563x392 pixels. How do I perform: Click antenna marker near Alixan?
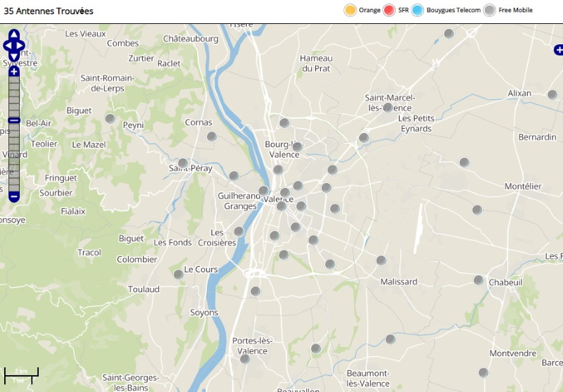552,95
